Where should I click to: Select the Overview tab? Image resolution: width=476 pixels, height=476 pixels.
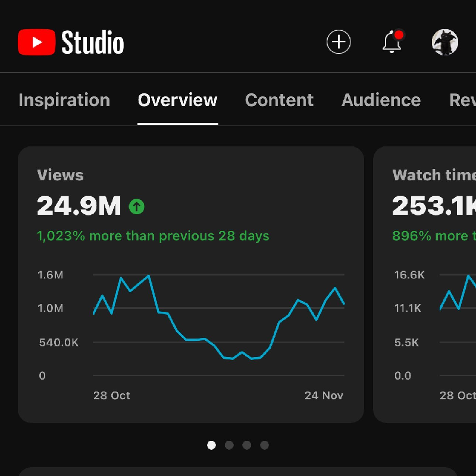pos(177,100)
